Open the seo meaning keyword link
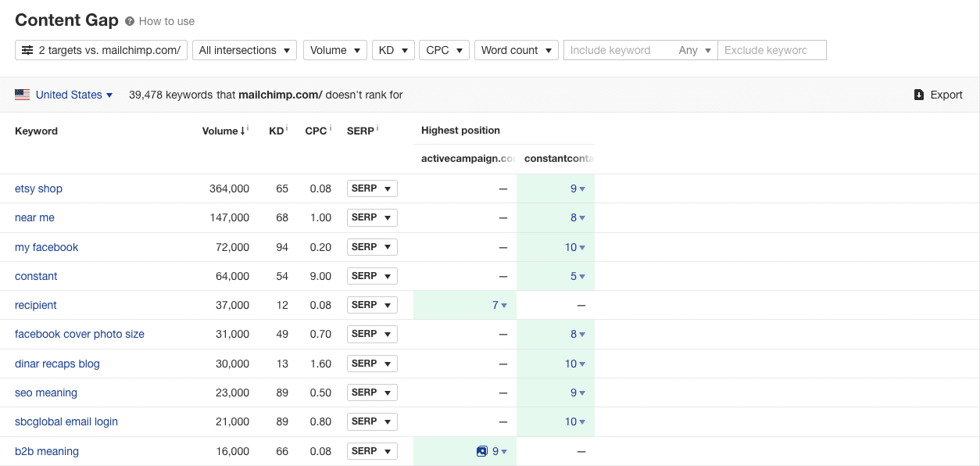Screen dimensions: 980x466 pos(46,393)
